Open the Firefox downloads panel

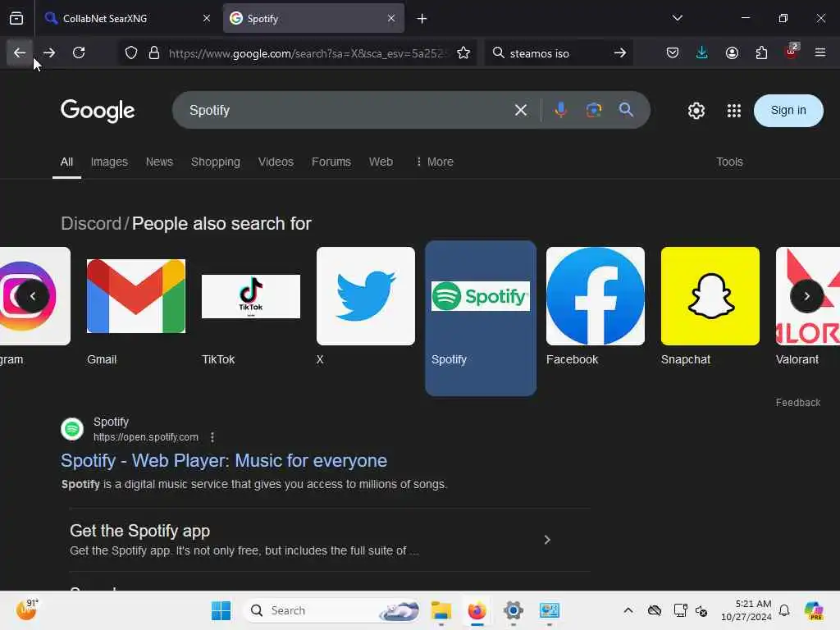tap(702, 53)
